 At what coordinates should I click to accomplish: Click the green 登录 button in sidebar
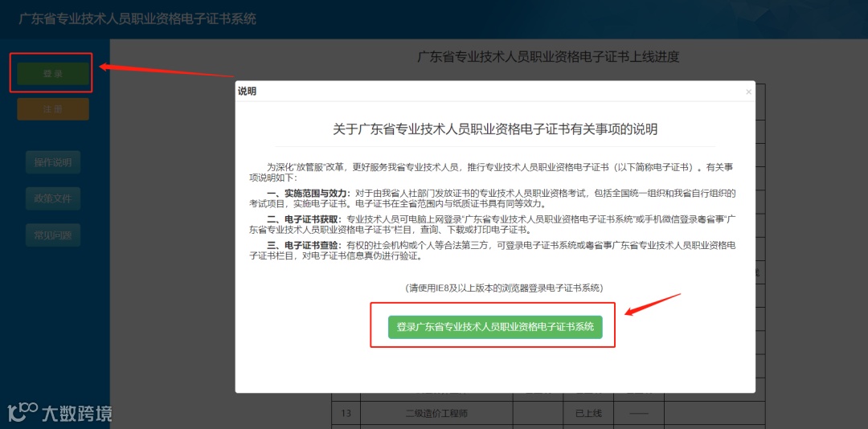[x=52, y=74]
